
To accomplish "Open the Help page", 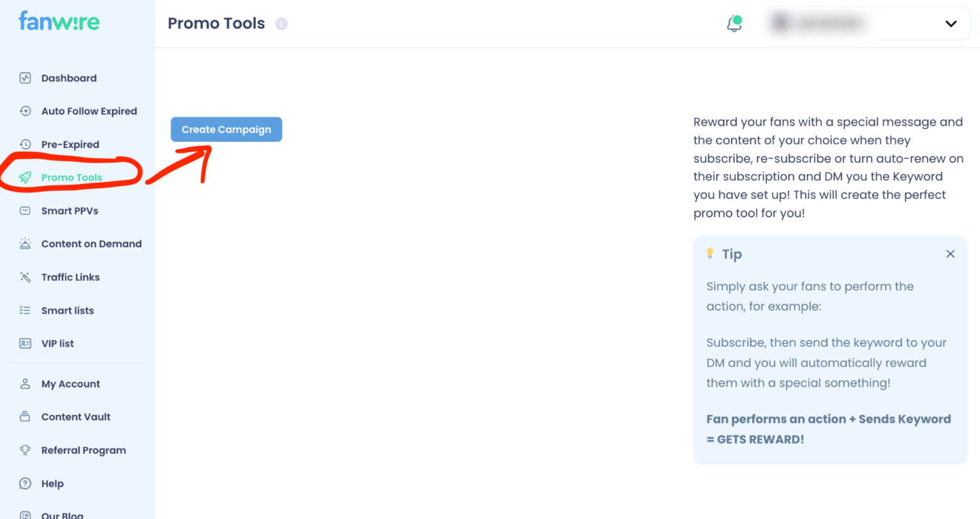I will point(52,483).
